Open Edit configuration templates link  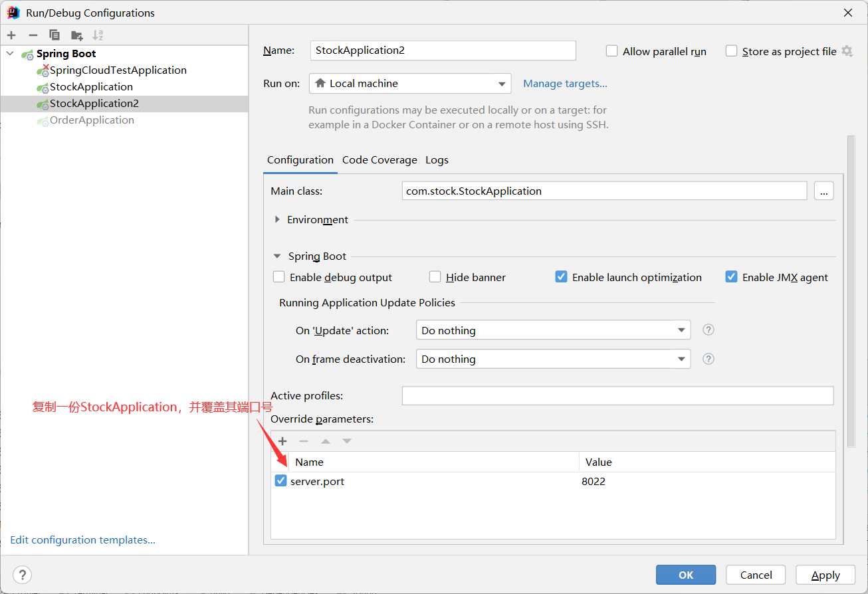[x=83, y=540]
